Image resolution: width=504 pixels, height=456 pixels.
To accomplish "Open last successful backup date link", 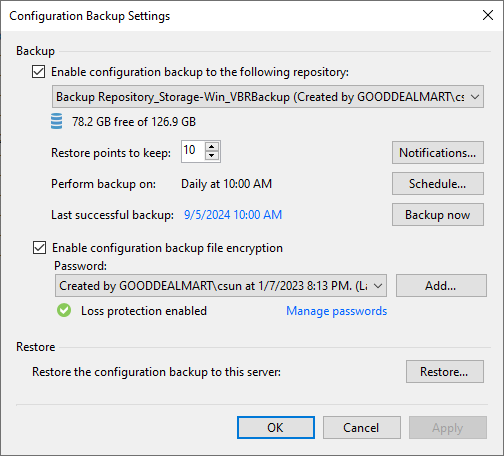I will coord(233,215).
